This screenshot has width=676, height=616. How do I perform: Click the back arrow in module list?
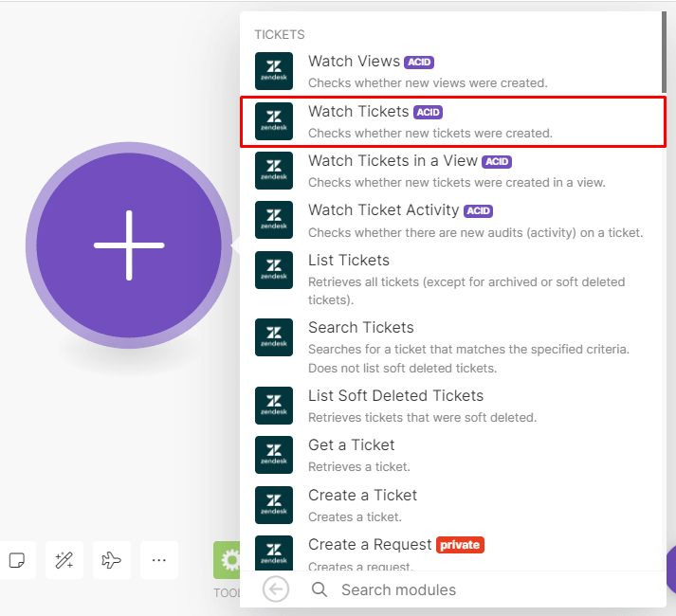click(276, 589)
